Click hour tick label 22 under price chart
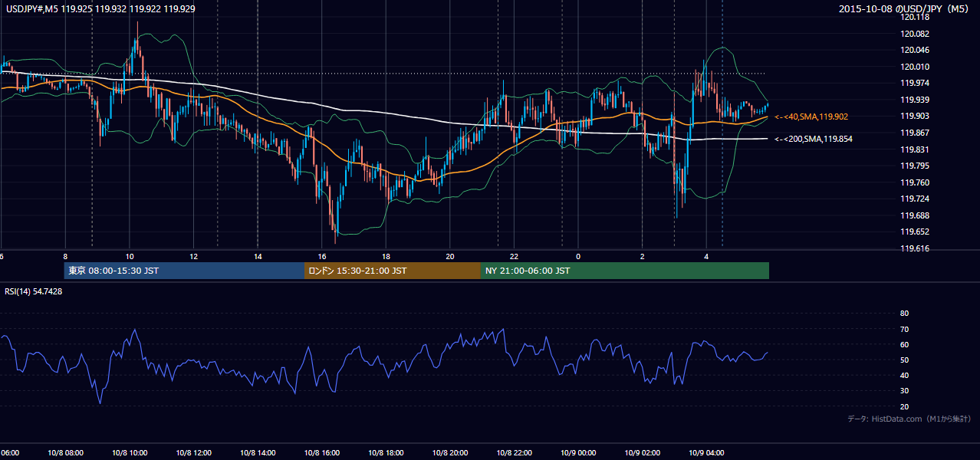 (x=515, y=256)
